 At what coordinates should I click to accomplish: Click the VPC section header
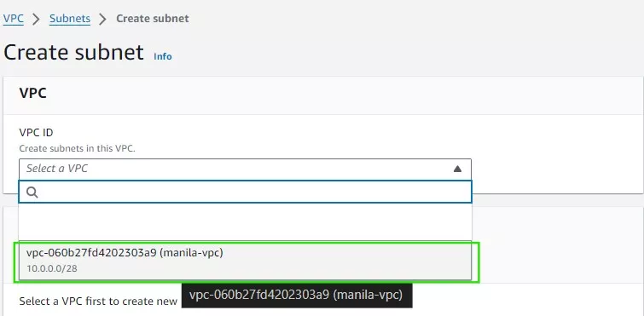tap(33, 93)
